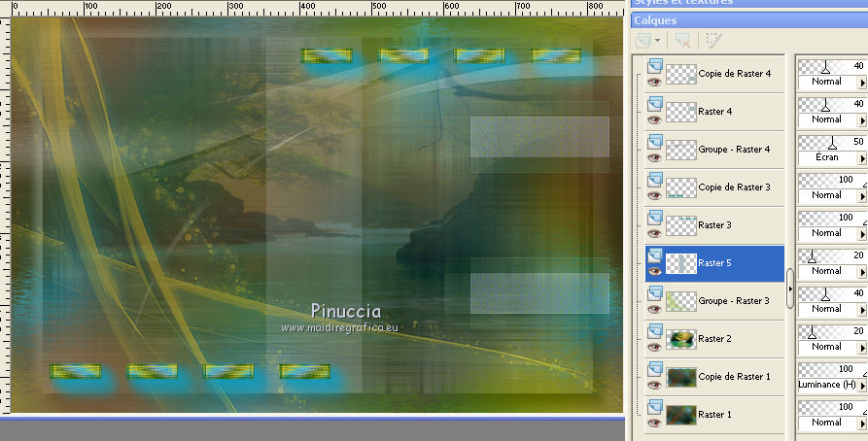Click the layers pane splitter arrow handle
868x441 pixels.
point(790,288)
